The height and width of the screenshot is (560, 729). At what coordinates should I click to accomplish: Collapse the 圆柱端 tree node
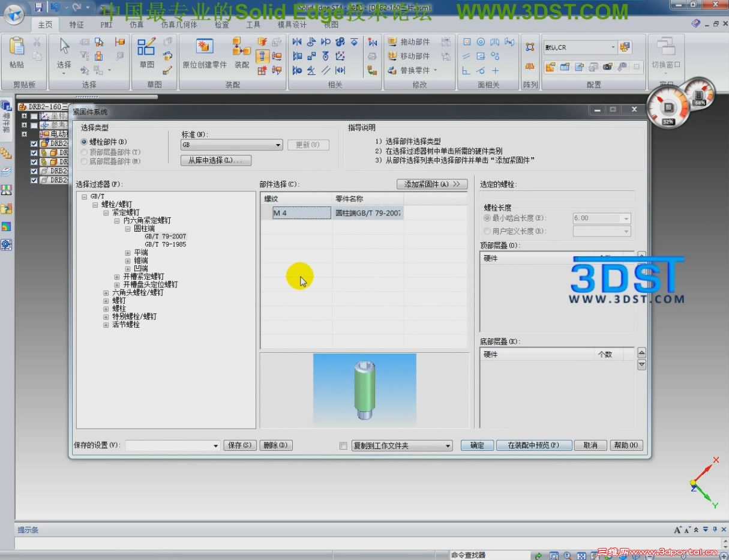pos(128,229)
